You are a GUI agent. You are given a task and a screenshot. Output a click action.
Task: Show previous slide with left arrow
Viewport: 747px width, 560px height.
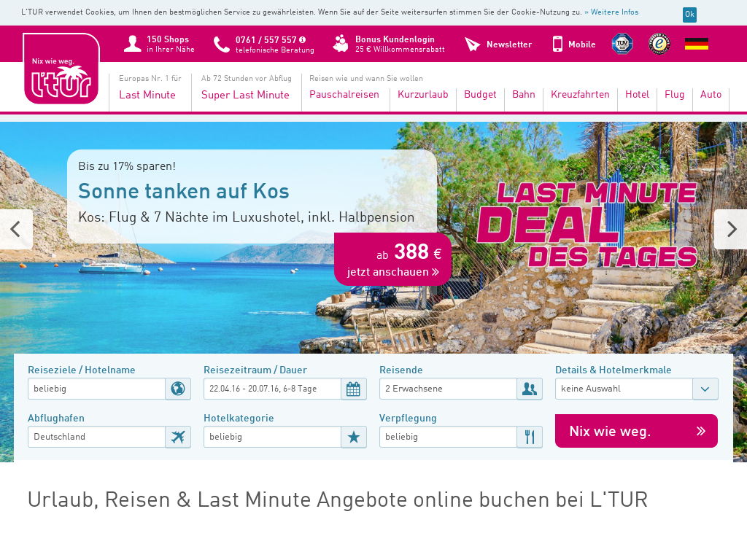(x=16, y=229)
